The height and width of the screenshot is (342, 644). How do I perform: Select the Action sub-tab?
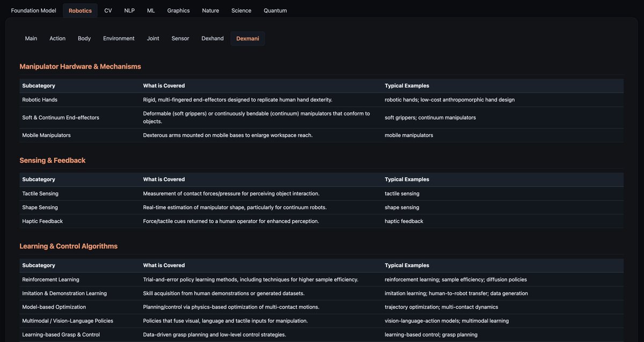[x=57, y=38]
